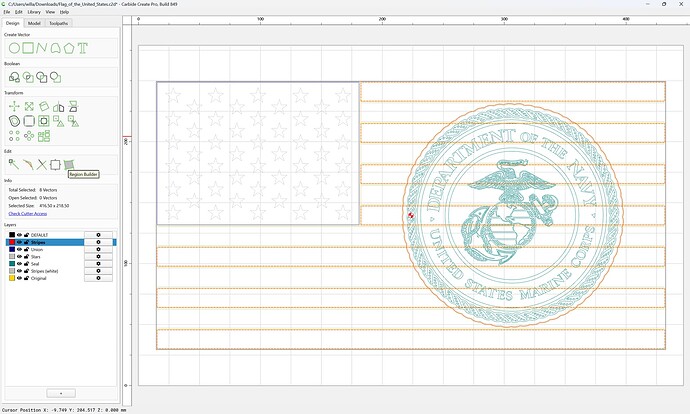Click the second Boolean icon (intersection)
The image size is (690, 414).
click(x=28, y=77)
